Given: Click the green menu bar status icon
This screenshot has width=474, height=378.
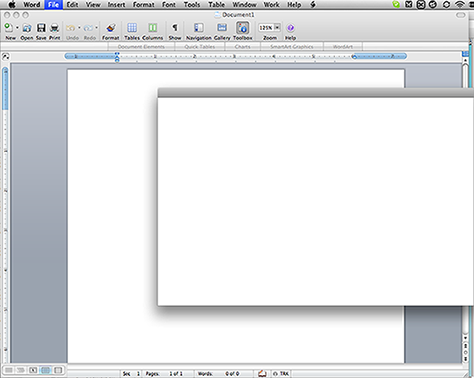Looking at the screenshot, I should tap(396, 4).
